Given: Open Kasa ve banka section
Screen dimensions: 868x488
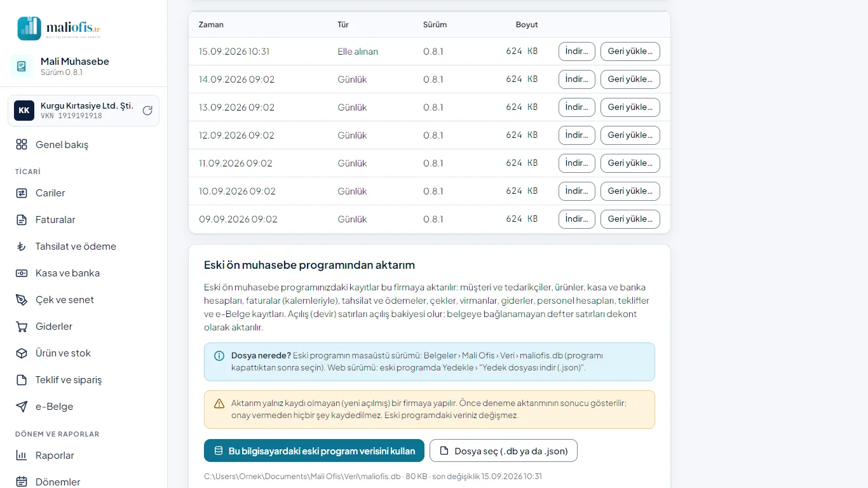Looking at the screenshot, I should [83, 273].
